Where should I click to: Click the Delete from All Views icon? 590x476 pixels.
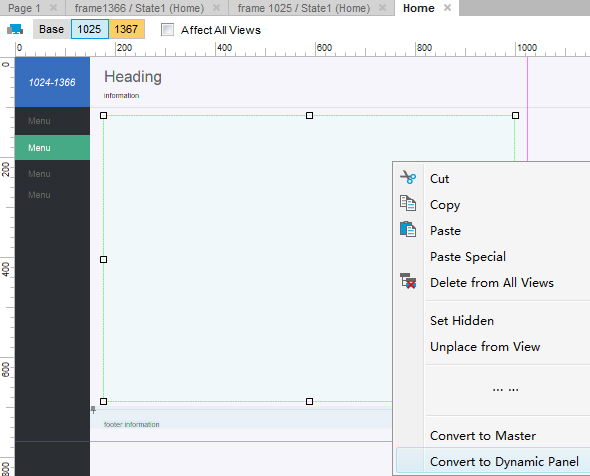[408, 281]
